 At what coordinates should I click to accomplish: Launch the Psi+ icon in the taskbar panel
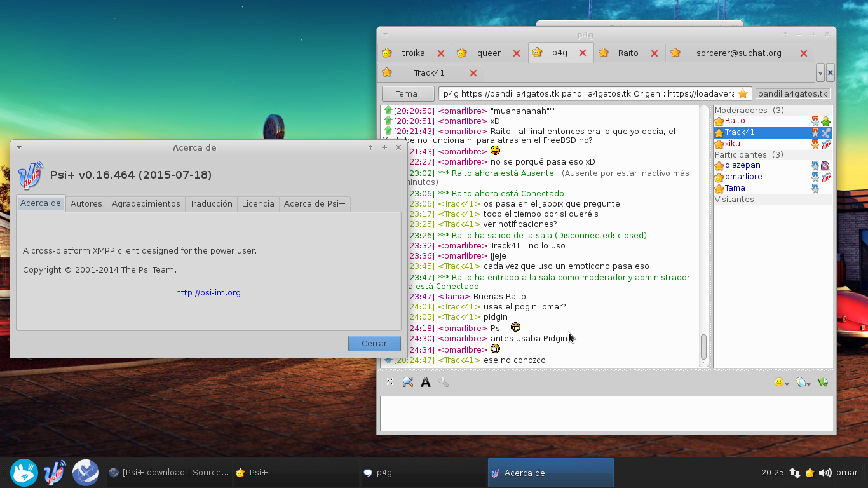click(55, 472)
